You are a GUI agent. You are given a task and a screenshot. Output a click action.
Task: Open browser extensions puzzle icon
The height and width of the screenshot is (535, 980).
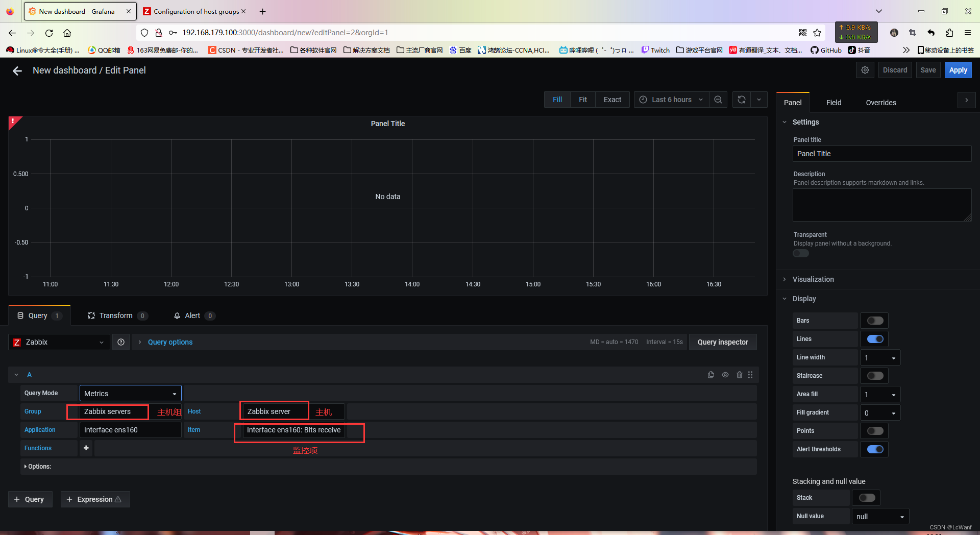click(x=949, y=33)
